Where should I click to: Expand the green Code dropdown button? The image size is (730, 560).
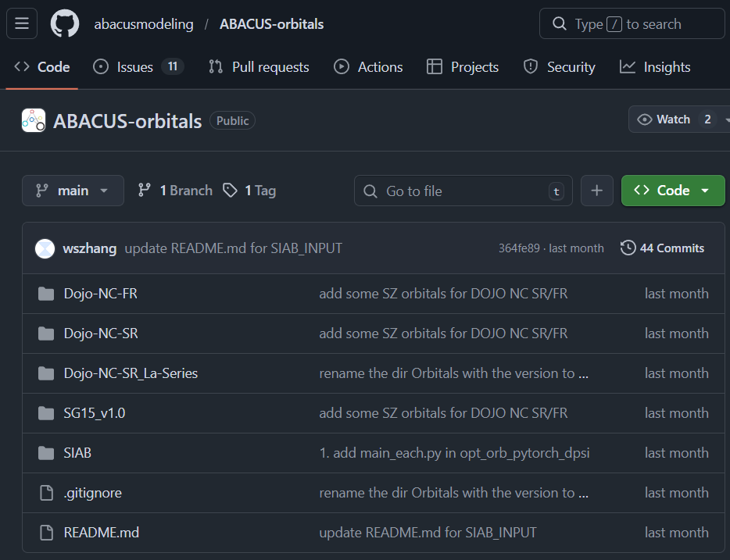click(x=673, y=191)
